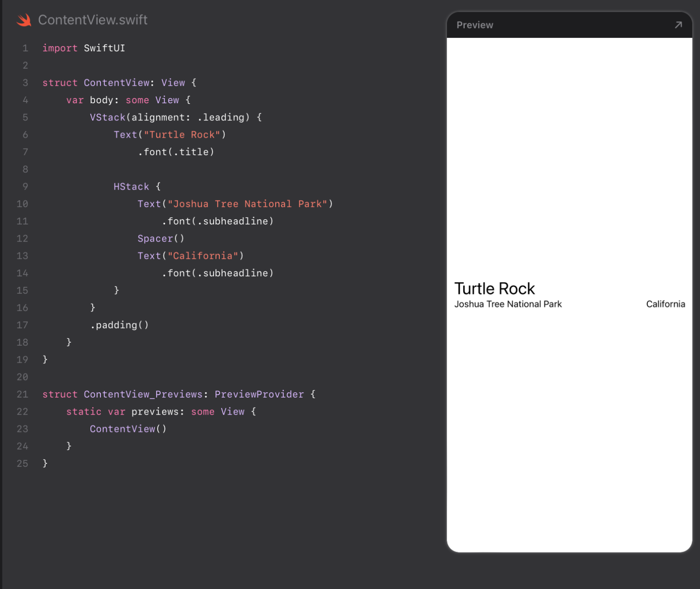Click line number 1 in the gutter
The height and width of the screenshot is (589, 700).
[25, 48]
